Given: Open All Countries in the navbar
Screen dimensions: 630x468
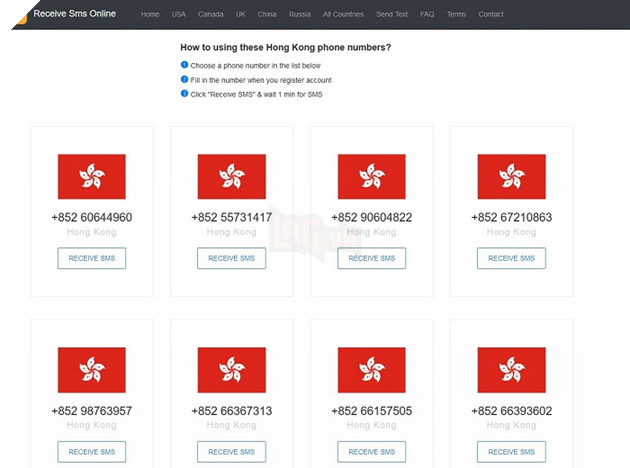Looking at the screenshot, I should click(x=343, y=15).
